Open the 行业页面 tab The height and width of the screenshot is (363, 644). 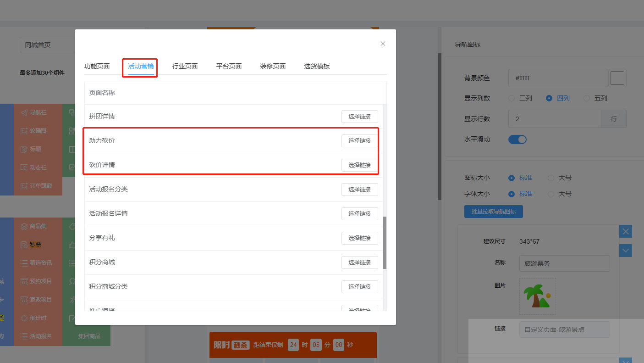point(185,66)
